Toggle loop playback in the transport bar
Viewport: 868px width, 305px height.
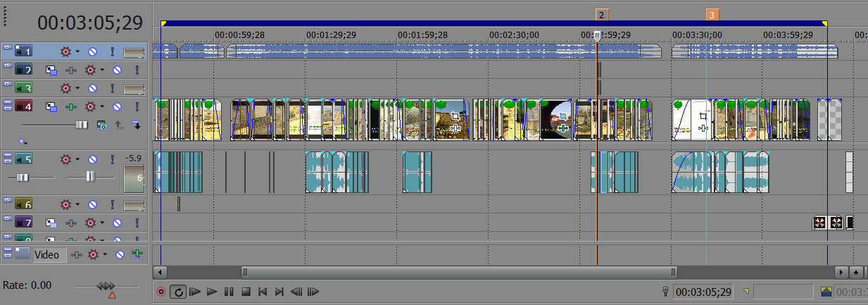[178, 292]
